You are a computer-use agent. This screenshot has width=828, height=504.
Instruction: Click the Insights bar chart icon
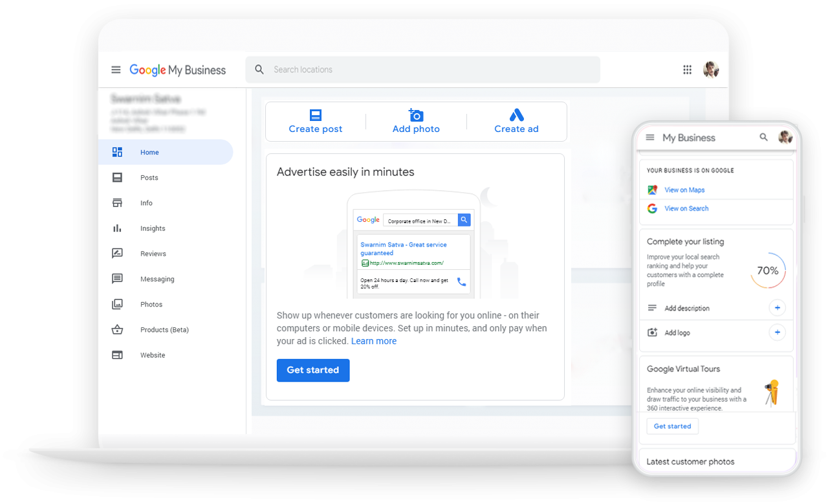(117, 228)
